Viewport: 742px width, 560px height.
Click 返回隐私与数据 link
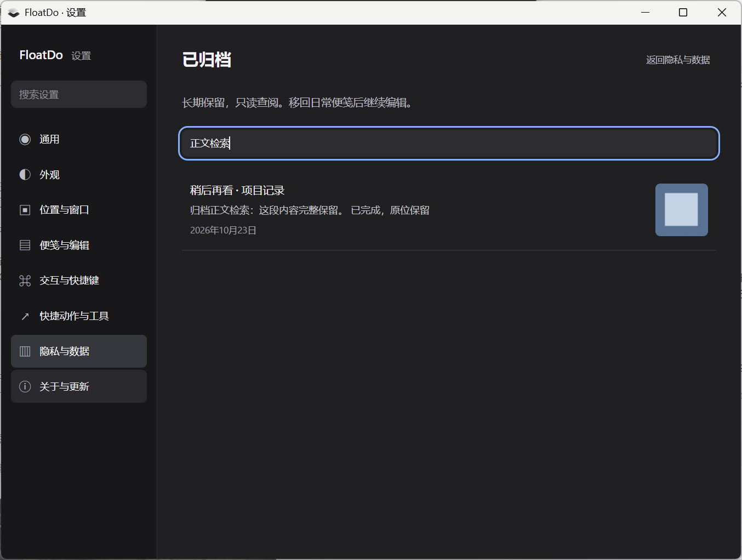(x=678, y=60)
